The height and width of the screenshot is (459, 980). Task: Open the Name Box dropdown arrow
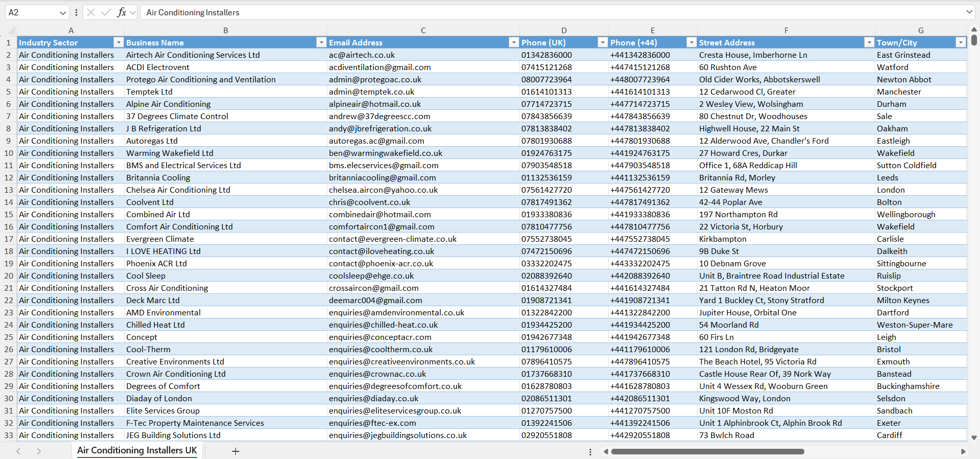tap(63, 13)
